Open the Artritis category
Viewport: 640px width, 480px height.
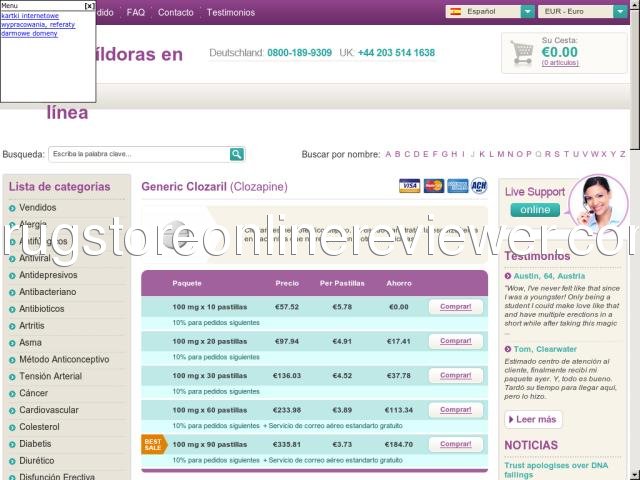point(32,326)
